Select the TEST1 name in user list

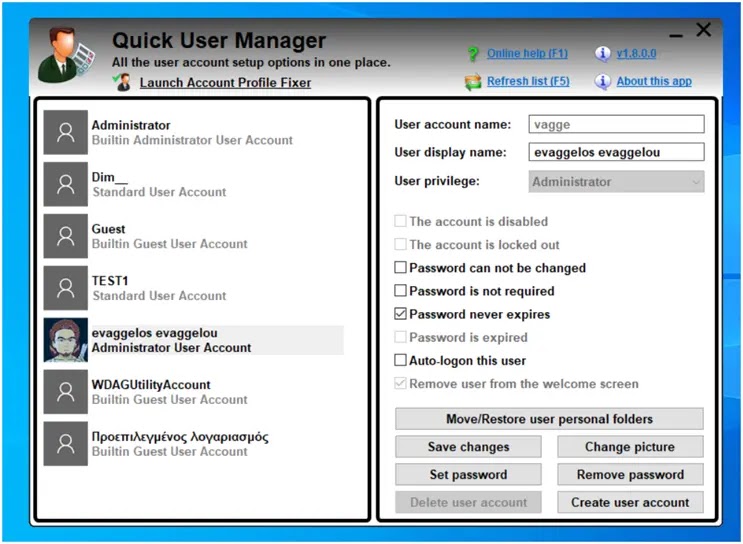pos(110,281)
